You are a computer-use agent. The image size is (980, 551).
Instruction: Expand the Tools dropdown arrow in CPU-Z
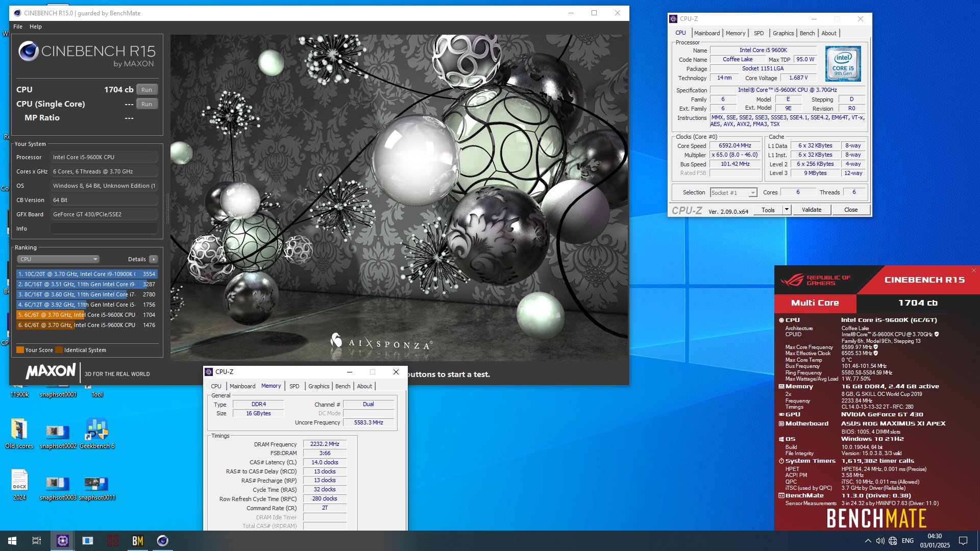click(787, 210)
